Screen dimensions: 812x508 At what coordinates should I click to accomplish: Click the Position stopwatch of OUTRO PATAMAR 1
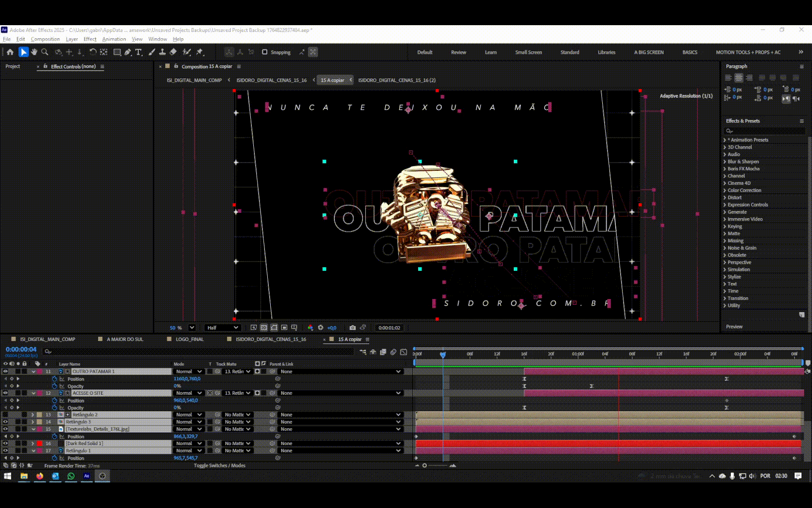point(55,379)
